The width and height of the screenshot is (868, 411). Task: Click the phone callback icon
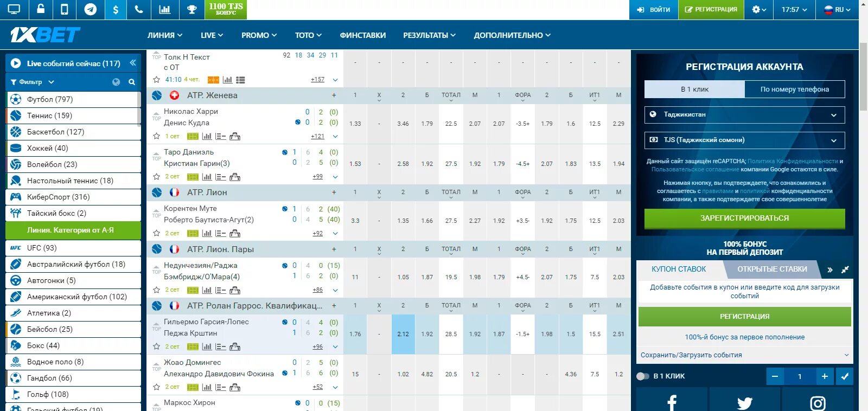[x=139, y=9]
